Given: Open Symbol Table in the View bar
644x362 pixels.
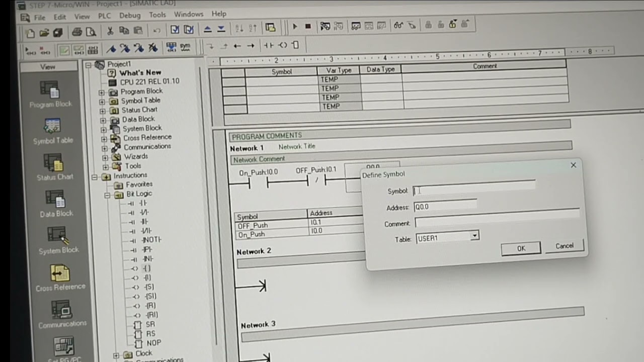Looking at the screenshot, I should tap(53, 131).
